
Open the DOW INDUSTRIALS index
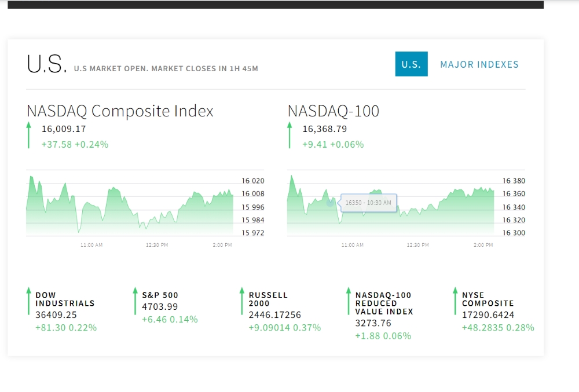tap(65, 299)
